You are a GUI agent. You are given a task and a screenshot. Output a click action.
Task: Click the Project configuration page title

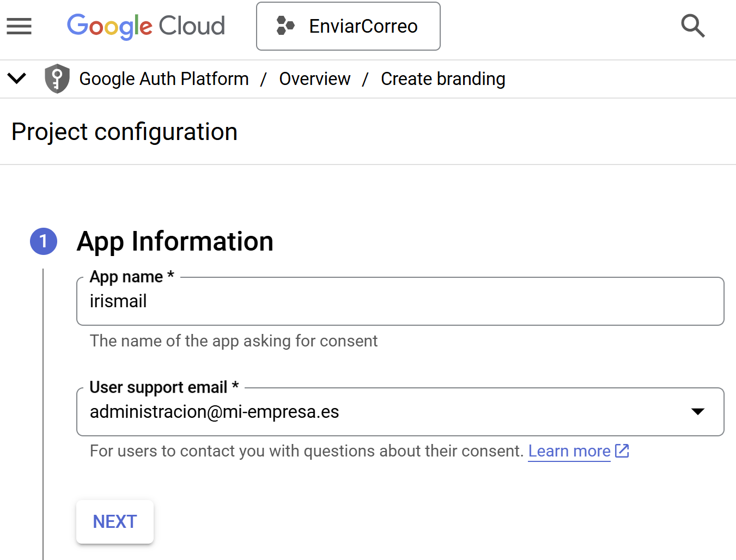pyautogui.click(x=124, y=132)
